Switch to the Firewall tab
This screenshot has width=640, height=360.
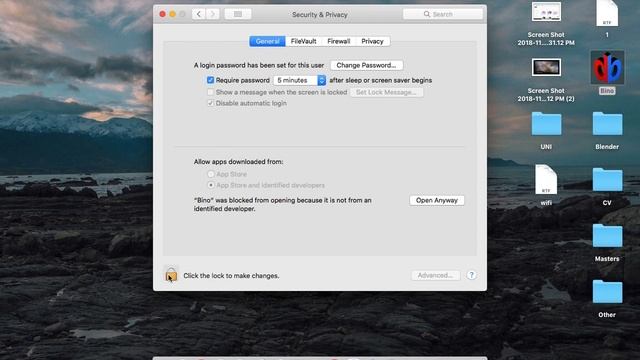click(x=338, y=41)
